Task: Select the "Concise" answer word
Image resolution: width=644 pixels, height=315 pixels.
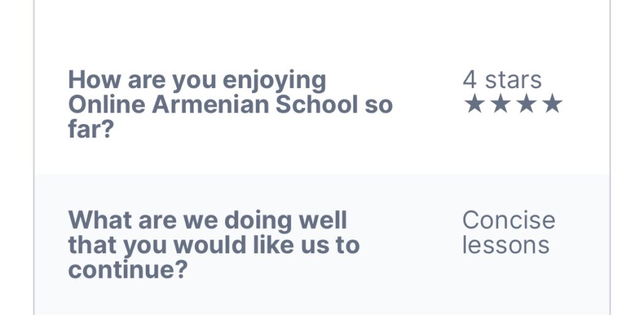Action: point(509,221)
